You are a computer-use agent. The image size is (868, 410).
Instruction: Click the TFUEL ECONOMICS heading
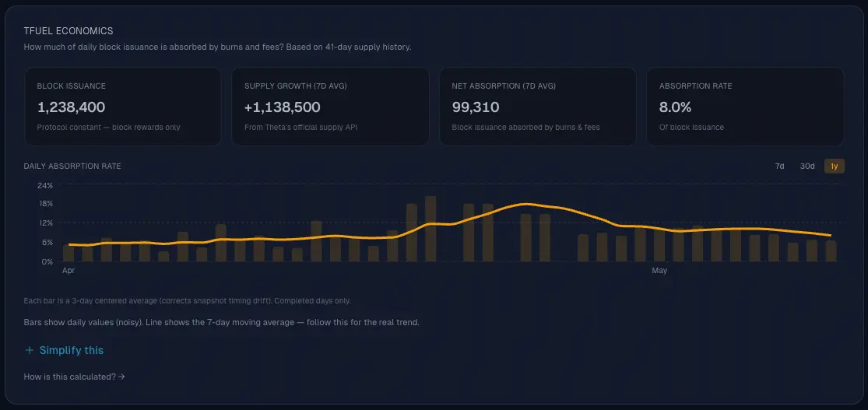(69, 31)
